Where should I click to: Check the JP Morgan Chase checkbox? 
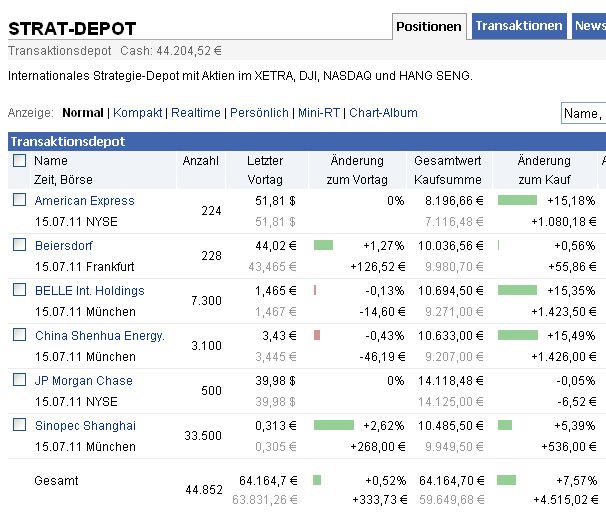tap(19, 379)
